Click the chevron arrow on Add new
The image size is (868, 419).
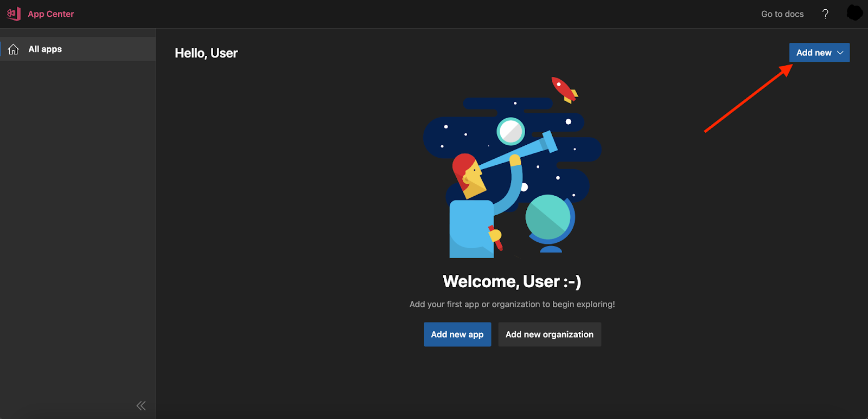pyautogui.click(x=840, y=53)
